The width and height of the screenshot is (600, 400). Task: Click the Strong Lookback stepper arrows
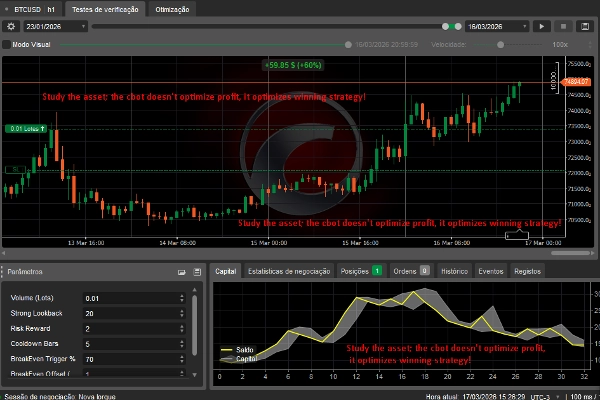[x=181, y=313]
